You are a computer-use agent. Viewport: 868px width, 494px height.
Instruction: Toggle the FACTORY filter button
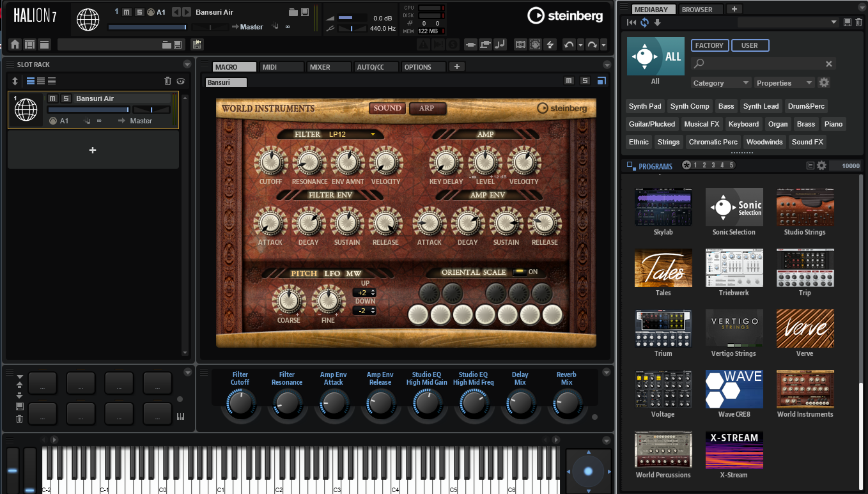tap(709, 45)
